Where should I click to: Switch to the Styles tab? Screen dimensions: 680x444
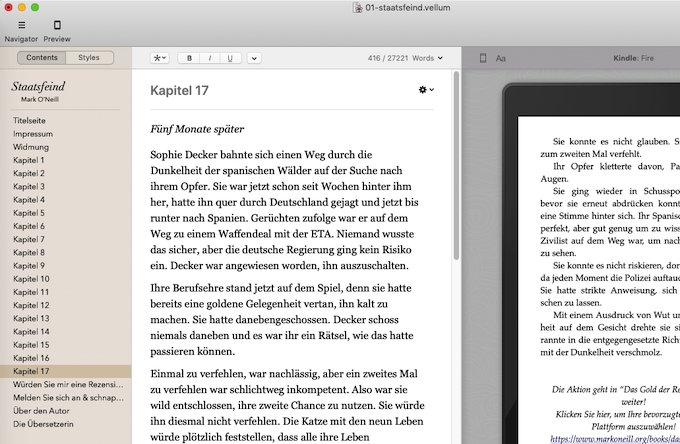[x=89, y=58]
